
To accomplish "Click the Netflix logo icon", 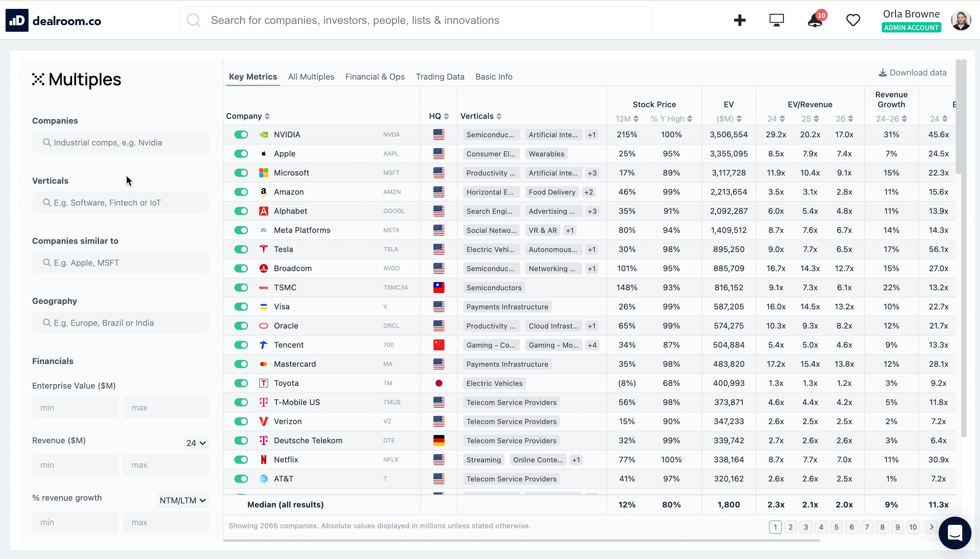I will 263,460.
